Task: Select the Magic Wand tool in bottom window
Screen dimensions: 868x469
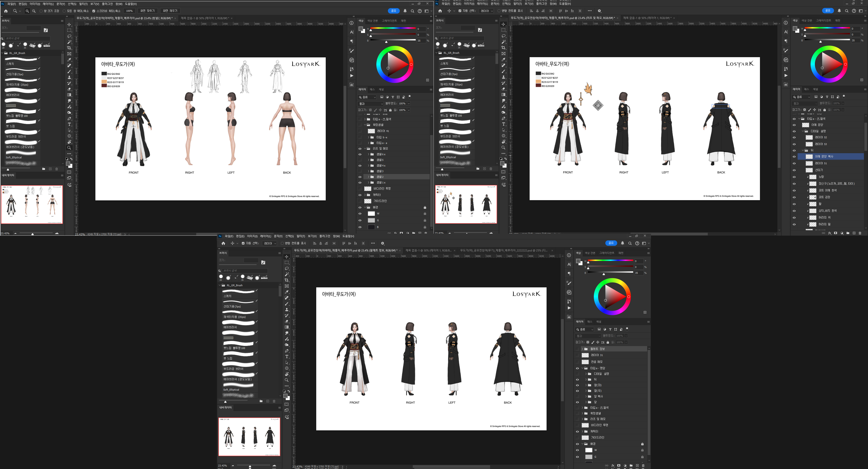Action: pyautogui.click(x=287, y=274)
